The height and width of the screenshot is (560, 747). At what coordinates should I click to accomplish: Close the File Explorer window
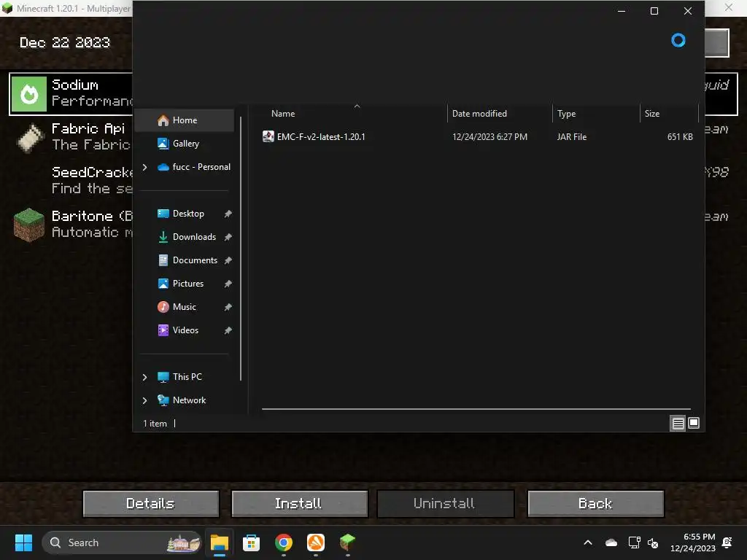click(687, 11)
